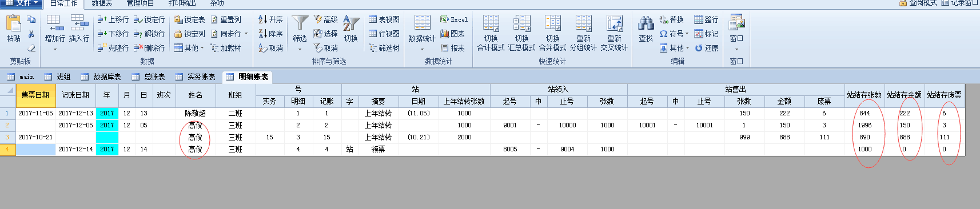
Task: Export data with the Excel icon
Action: (x=454, y=19)
